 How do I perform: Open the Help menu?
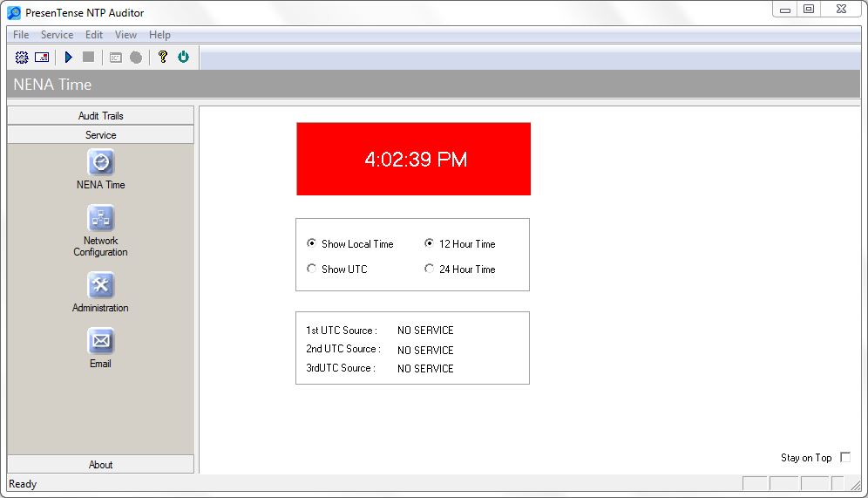[159, 35]
